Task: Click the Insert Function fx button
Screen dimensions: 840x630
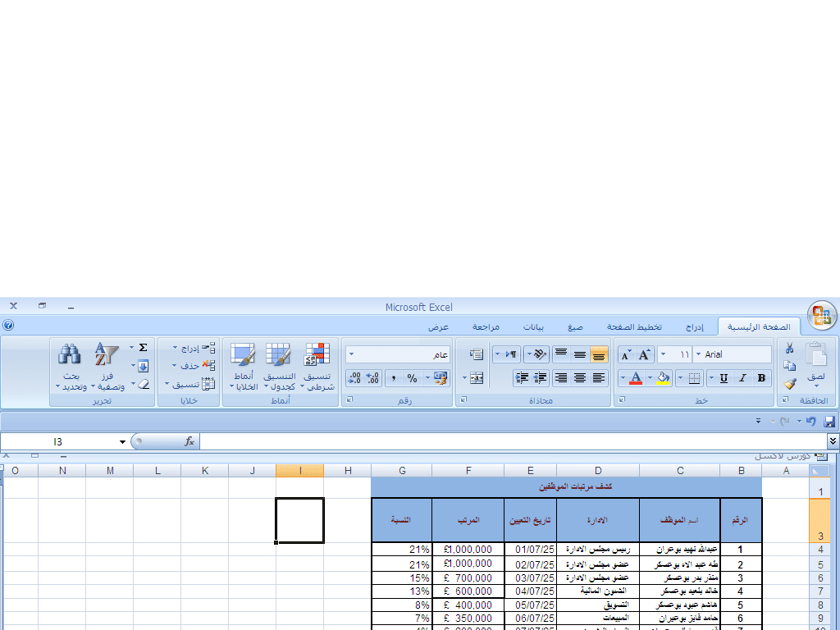Action: (x=189, y=441)
